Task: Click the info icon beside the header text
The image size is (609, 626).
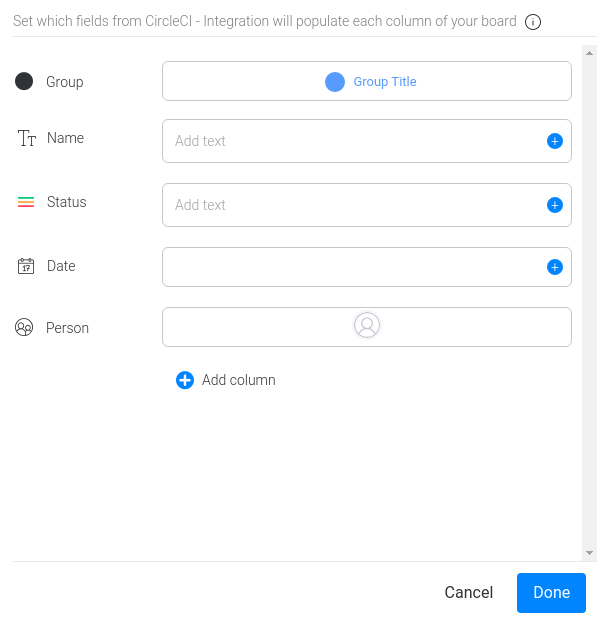Action: pyautogui.click(x=533, y=22)
